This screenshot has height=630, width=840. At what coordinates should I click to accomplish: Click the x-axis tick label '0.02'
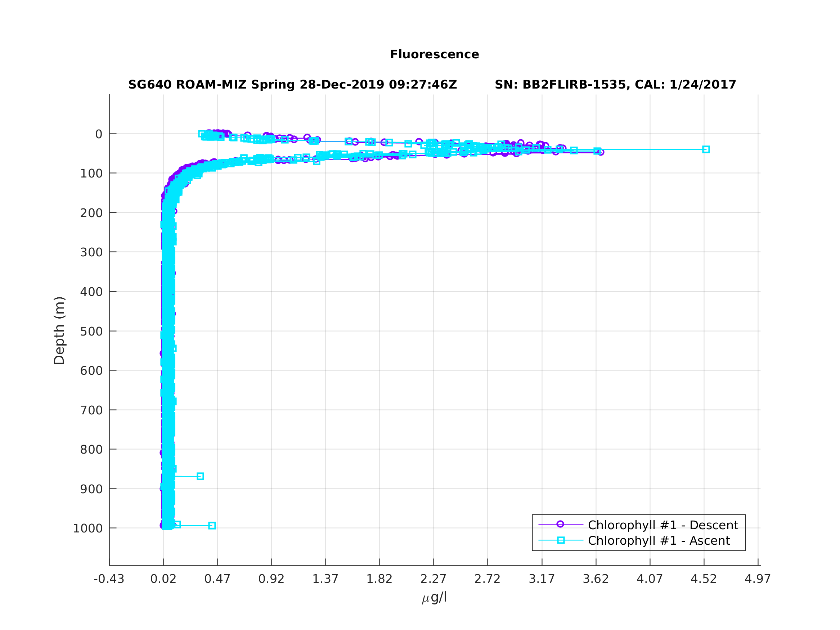tap(163, 579)
